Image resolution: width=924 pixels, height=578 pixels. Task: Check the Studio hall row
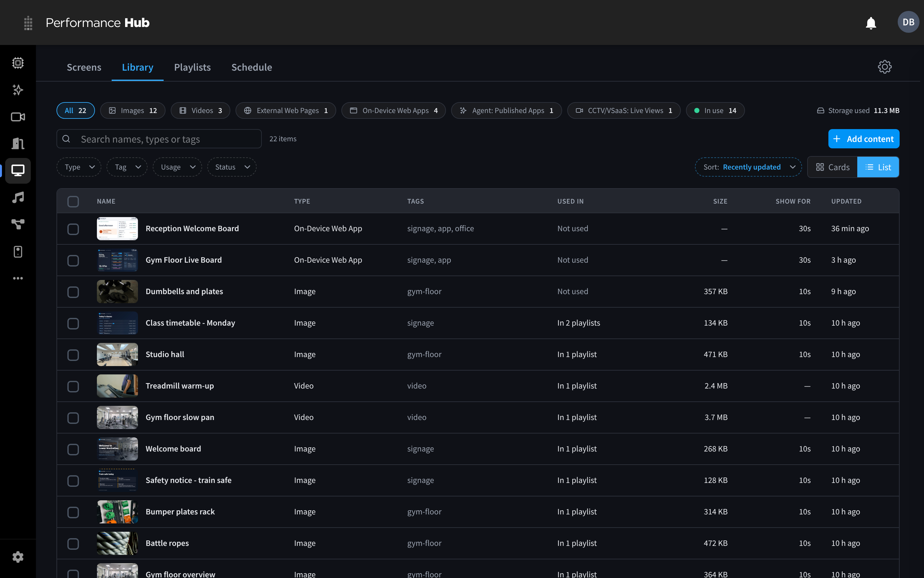(73, 355)
